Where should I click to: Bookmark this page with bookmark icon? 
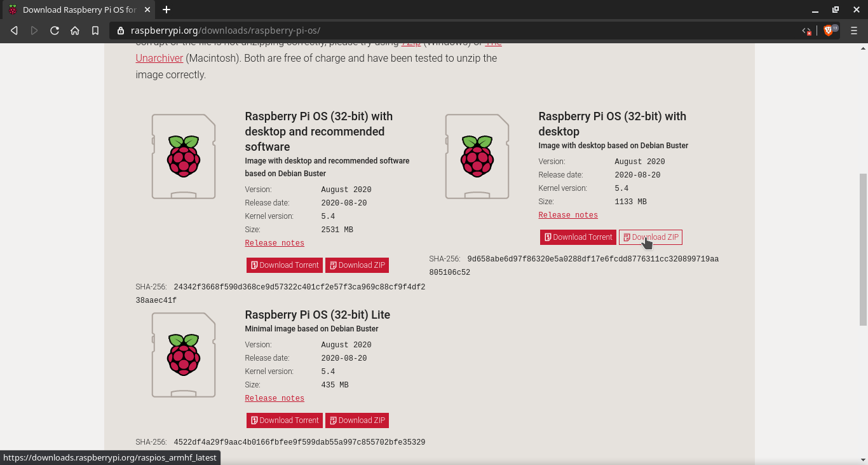(95, 31)
